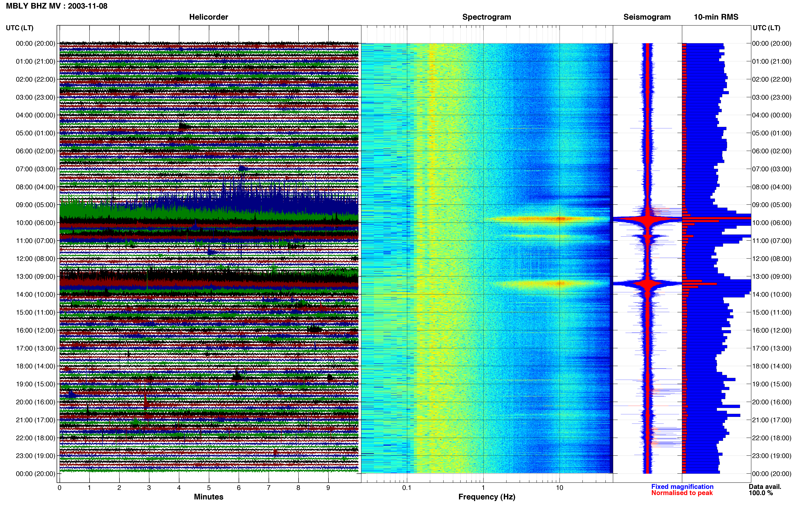Select '13:00 (09:00)' on the Helicorder time axis

(x=36, y=277)
